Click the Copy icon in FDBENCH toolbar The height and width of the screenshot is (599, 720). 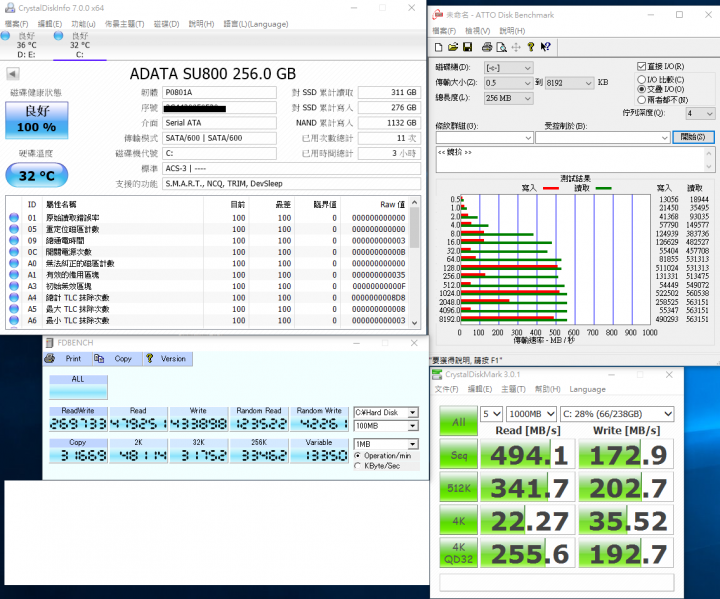(99, 358)
